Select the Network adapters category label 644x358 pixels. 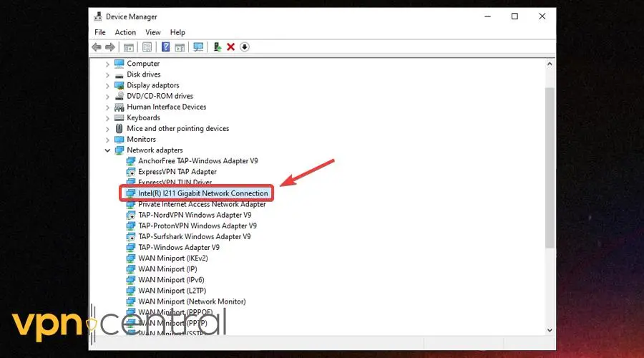(x=155, y=150)
